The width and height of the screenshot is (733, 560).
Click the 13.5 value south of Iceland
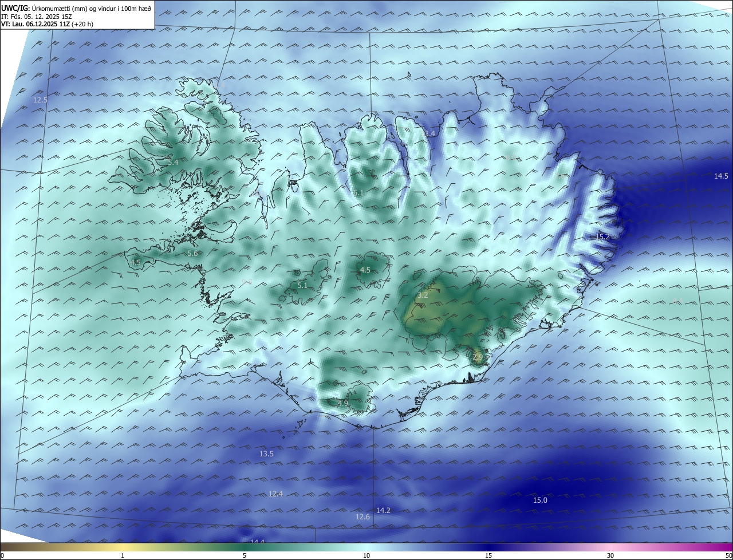pyautogui.click(x=266, y=453)
